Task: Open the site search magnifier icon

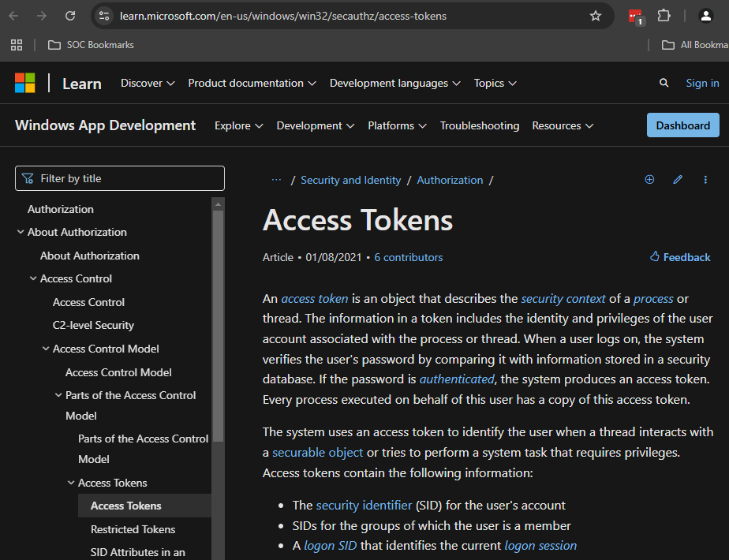Action: (x=664, y=83)
